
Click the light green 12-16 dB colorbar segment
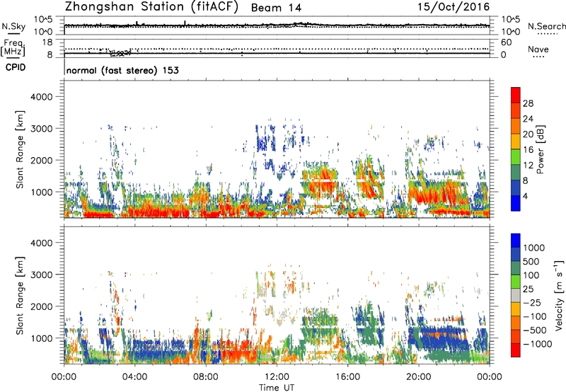pos(516,156)
